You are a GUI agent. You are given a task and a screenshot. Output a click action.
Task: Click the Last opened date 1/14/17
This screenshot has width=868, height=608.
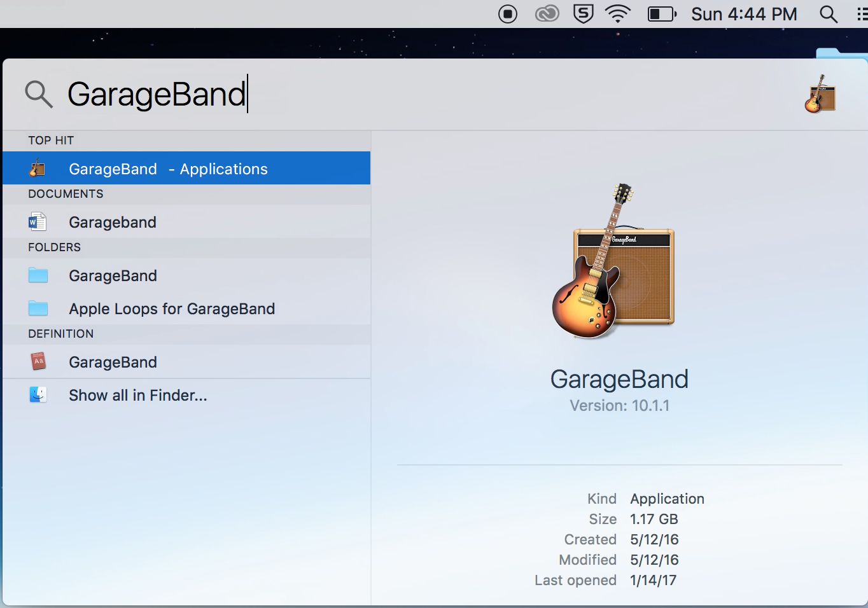(653, 580)
